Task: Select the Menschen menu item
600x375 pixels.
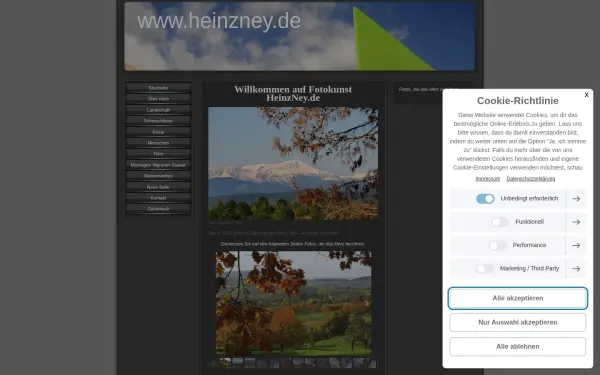Action: (158, 143)
